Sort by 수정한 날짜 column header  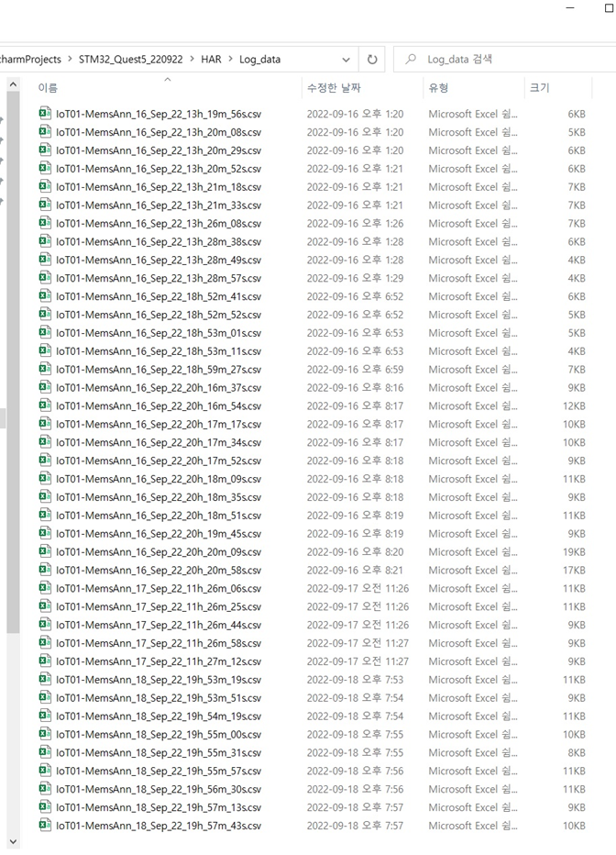point(334,88)
